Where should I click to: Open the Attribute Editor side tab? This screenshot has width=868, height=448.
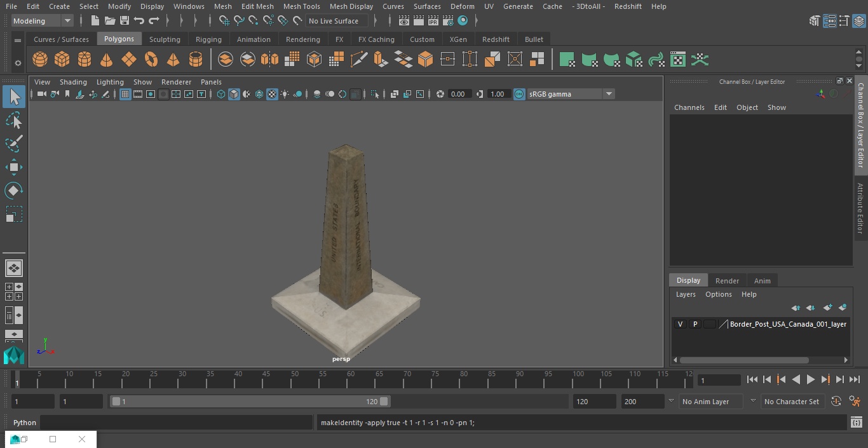point(860,208)
